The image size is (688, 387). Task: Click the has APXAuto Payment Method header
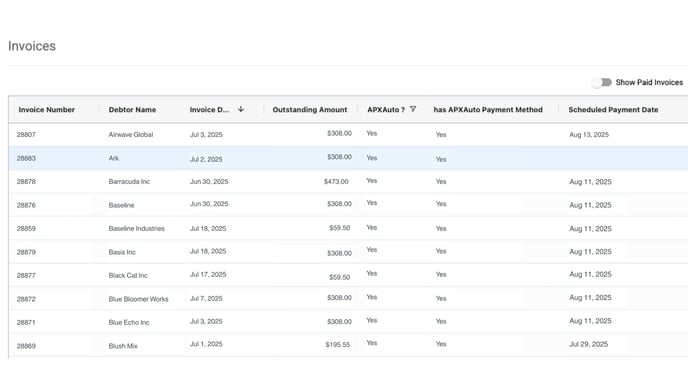pos(488,110)
